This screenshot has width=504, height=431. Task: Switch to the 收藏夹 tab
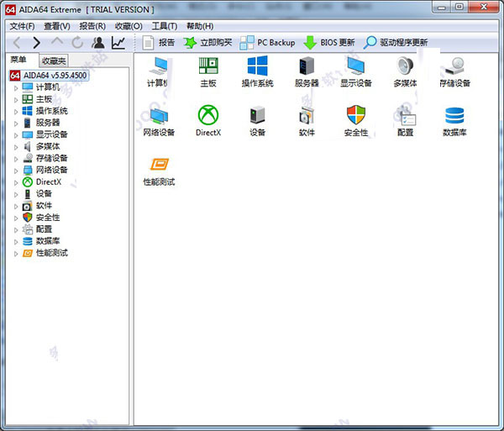(54, 60)
